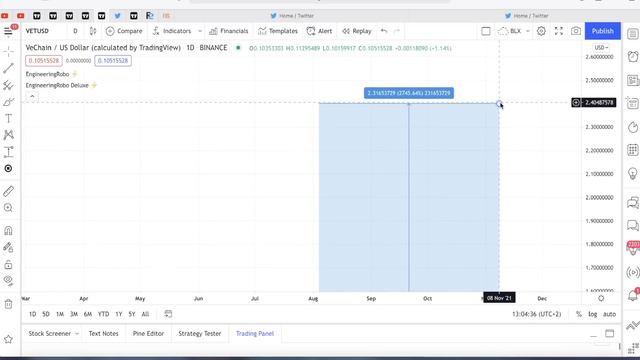The image size is (640, 360).
Task: Toggle lock all drawing tools
Action: click(x=8, y=264)
